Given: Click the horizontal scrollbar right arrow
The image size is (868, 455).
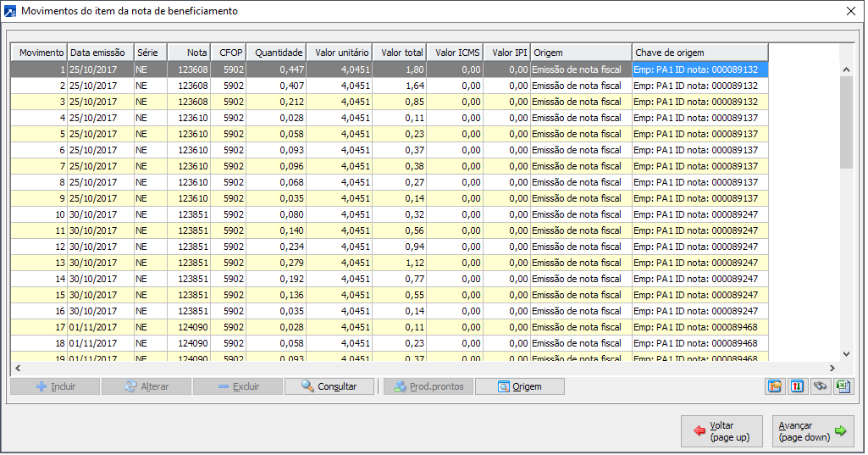Looking at the screenshot, I should [x=832, y=369].
